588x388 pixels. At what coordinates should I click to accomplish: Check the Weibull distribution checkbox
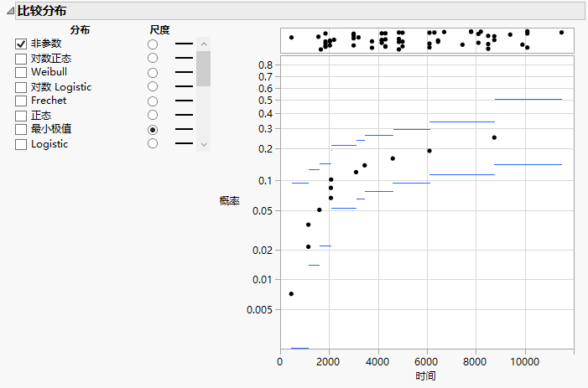21,72
